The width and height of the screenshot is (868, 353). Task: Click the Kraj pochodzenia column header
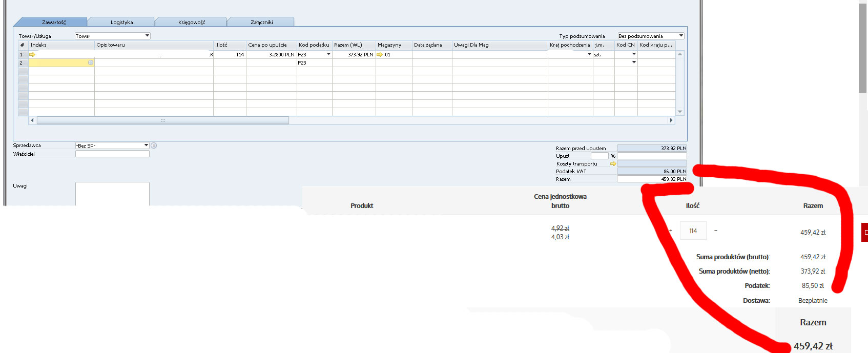tap(570, 45)
